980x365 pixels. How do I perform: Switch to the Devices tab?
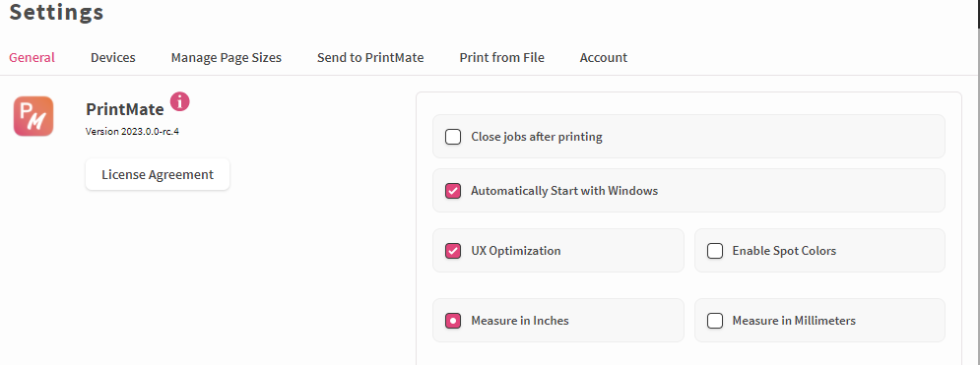pos(113,57)
